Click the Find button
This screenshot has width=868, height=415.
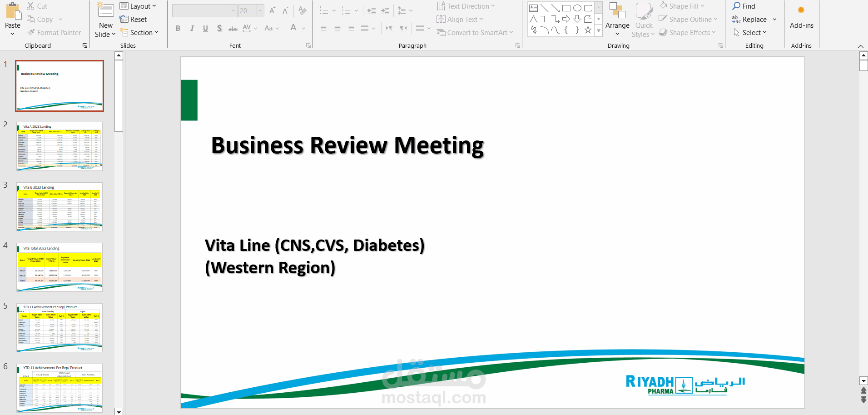click(x=744, y=6)
